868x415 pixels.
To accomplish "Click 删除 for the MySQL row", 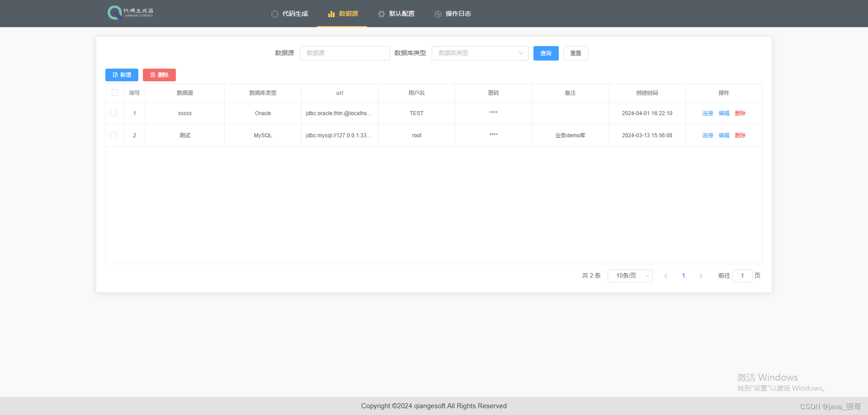I will coord(740,135).
